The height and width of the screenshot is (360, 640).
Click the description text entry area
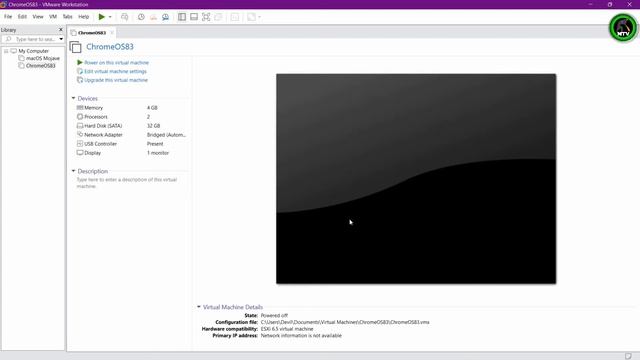pyautogui.click(x=127, y=183)
